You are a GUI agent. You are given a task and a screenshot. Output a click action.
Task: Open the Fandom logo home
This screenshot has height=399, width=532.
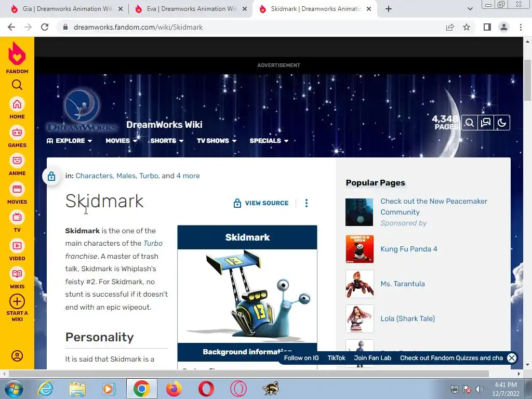click(17, 58)
